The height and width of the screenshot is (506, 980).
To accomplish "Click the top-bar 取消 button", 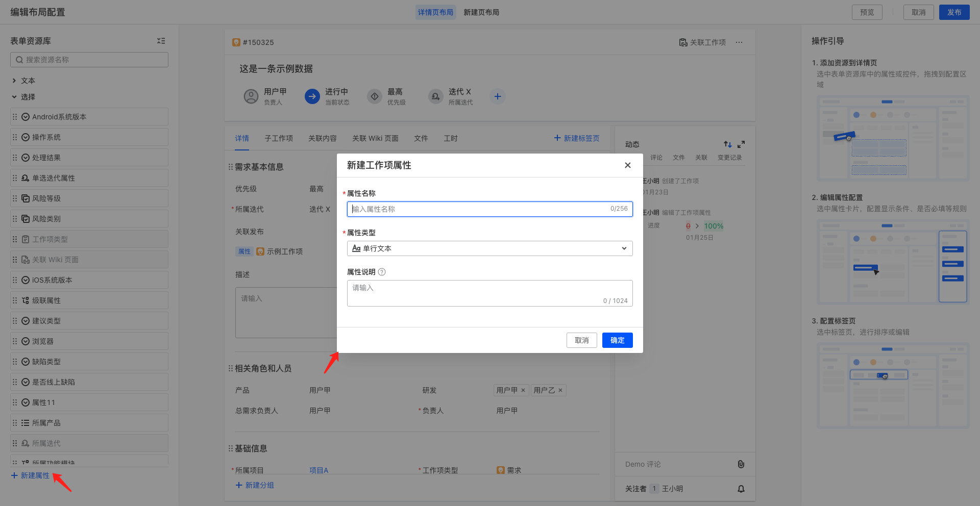I will (x=919, y=12).
